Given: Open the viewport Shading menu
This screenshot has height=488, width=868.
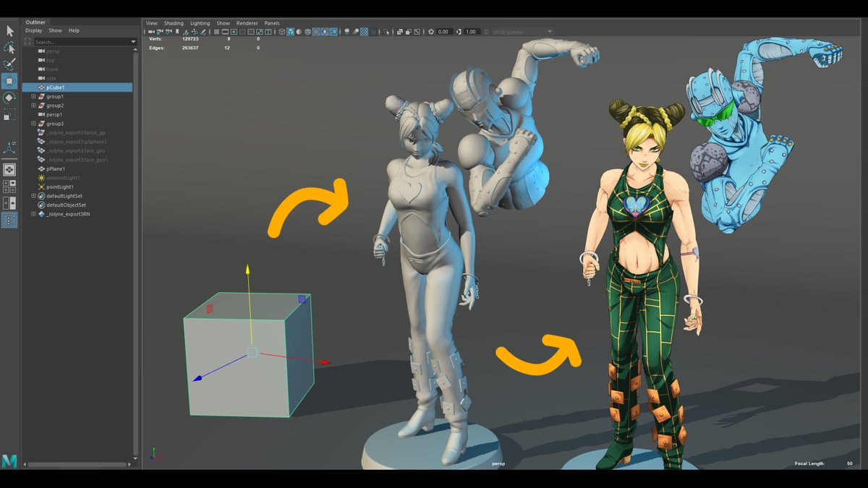Looking at the screenshot, I should (x=174, y=23).
